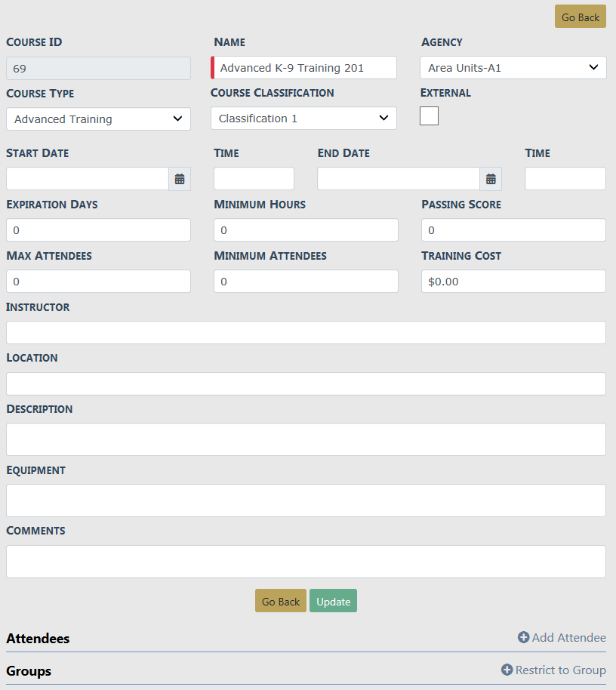The width and height of the screenshot is (616, 690).
Task: Toggle the External checkbox
Action: [429, 116]
